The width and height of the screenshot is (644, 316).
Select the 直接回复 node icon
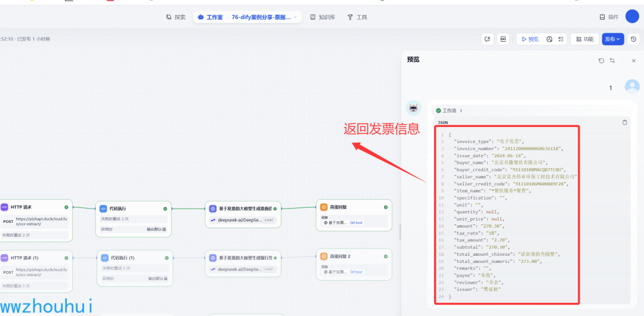coord(324,207)
